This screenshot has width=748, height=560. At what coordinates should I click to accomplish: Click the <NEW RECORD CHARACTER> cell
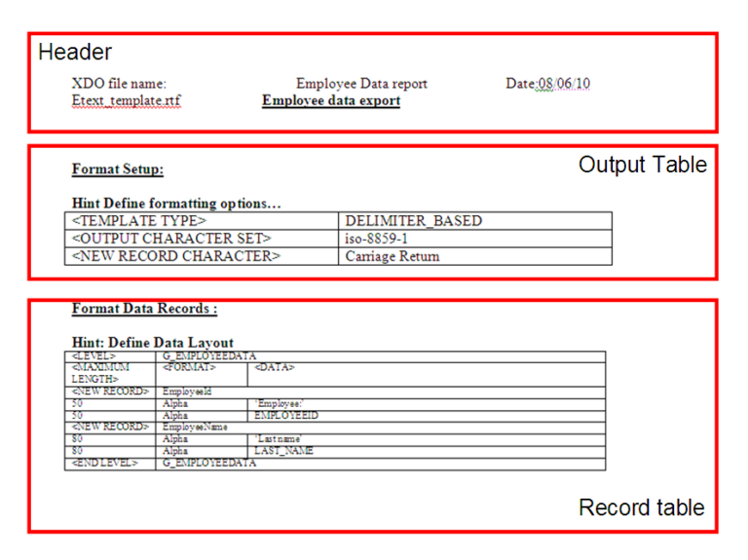[x=175, y=256]
